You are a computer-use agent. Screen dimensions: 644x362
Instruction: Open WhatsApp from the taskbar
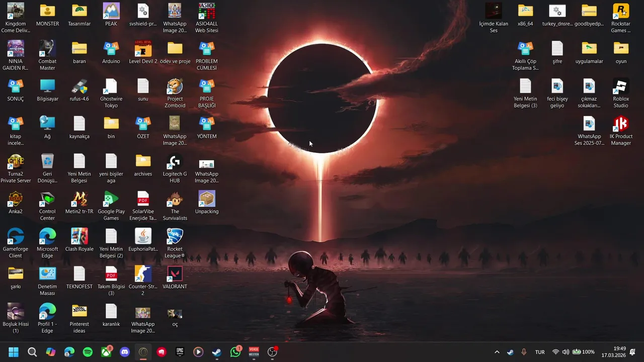tap(235, 352)
